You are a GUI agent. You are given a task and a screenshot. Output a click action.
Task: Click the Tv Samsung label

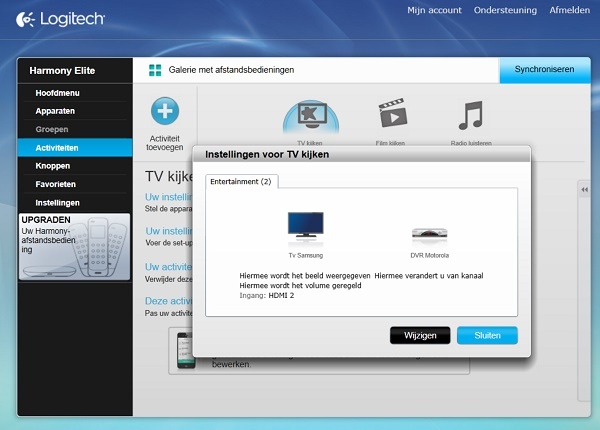click(x=305, y=255)
